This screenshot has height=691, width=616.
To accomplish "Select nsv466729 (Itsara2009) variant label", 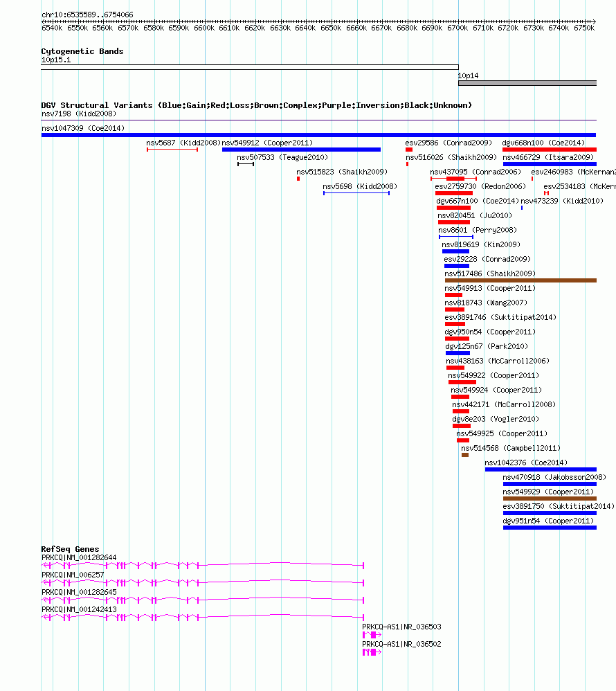I will [x=548, y=157].
